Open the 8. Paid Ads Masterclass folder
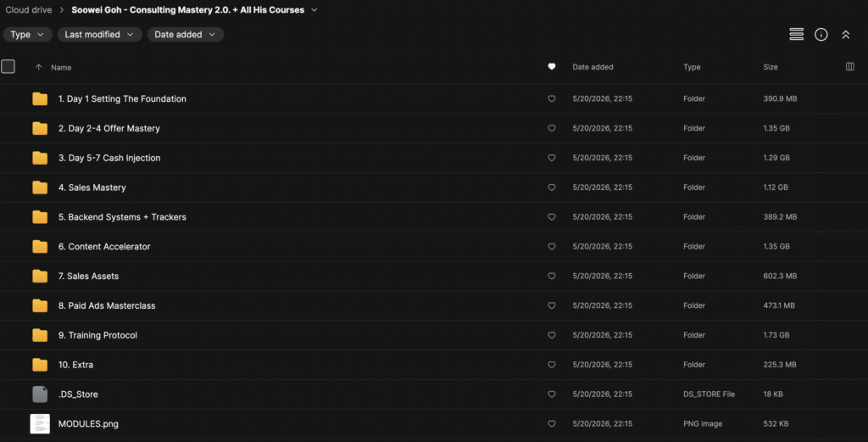The image size is (868, 442). click(106, 305)
